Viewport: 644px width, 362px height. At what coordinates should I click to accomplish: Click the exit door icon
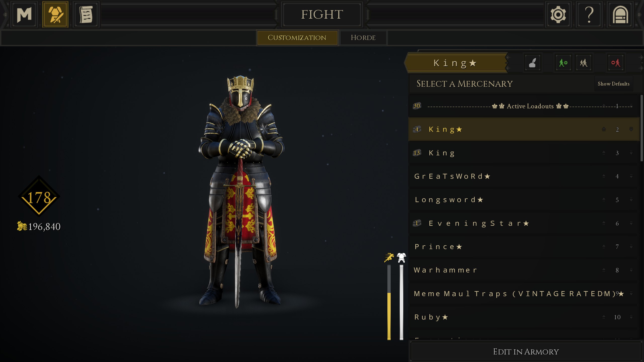click(x=620, y=14)
